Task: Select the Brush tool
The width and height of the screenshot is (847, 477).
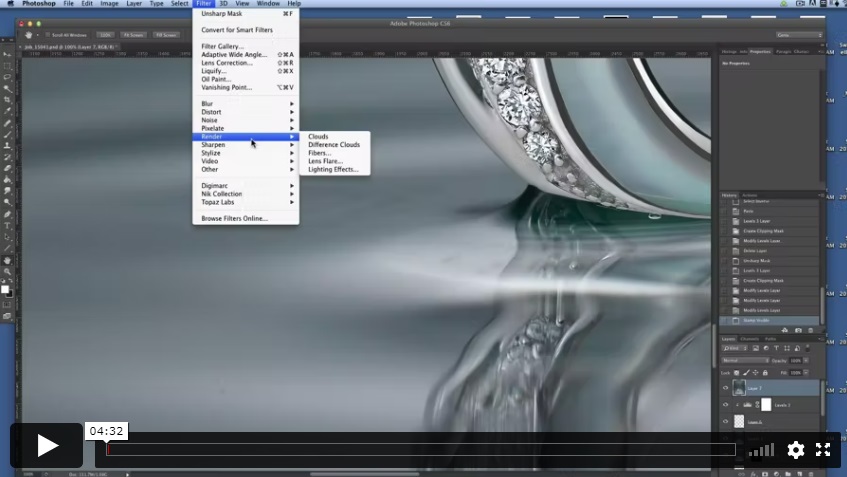Action: point(7,135)
